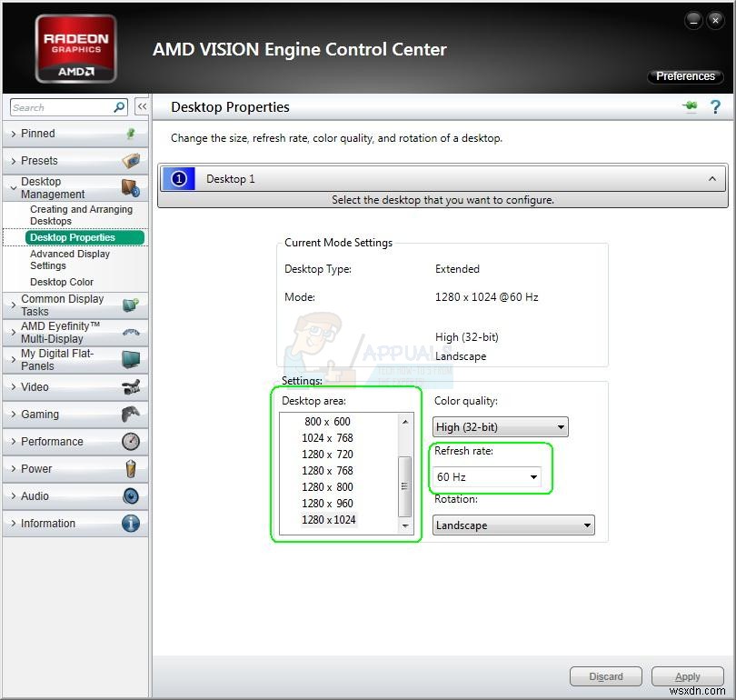
Task: Click the Presets folder icon
Action: coord(131,161)
